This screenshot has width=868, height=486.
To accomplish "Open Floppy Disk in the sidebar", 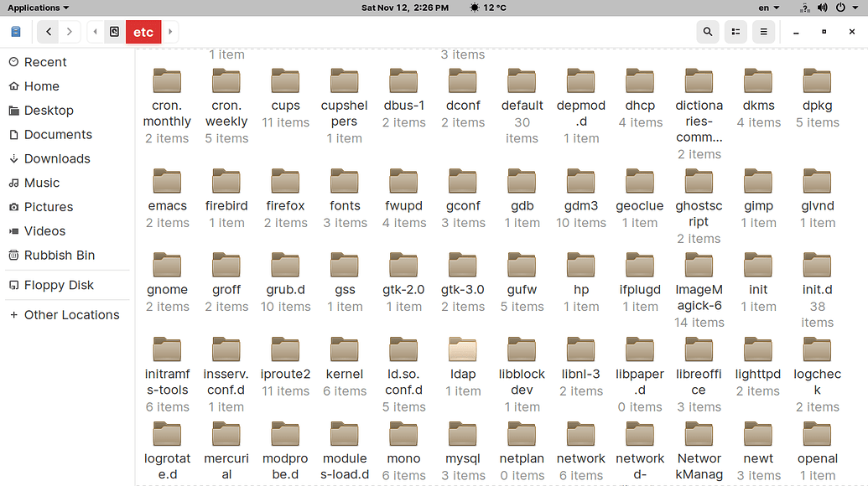I will pos(68,285).
